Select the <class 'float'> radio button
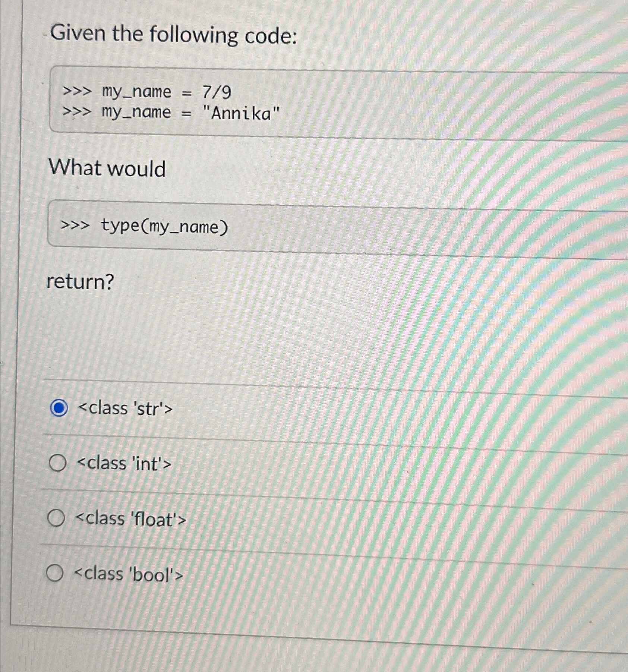The height and width of the screenshot is (672, 628). tap(55, 517)
